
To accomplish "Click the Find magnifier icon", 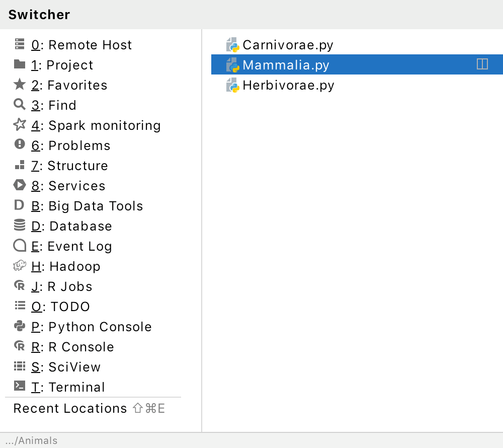I will tap(20, 105).
